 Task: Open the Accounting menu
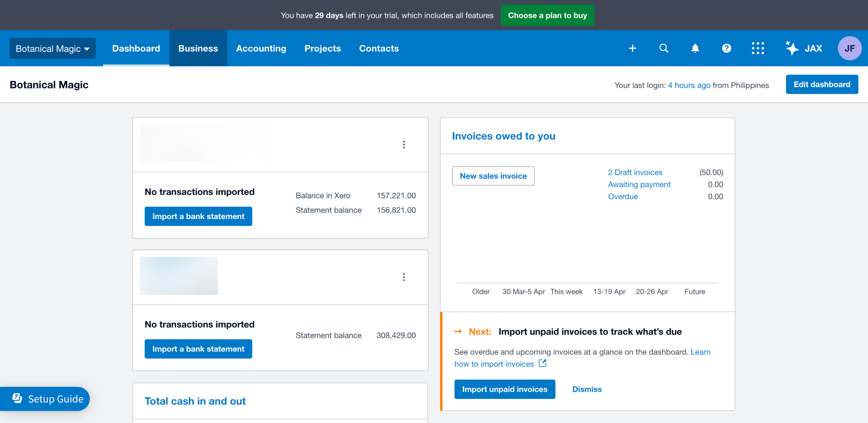[261, 48]
